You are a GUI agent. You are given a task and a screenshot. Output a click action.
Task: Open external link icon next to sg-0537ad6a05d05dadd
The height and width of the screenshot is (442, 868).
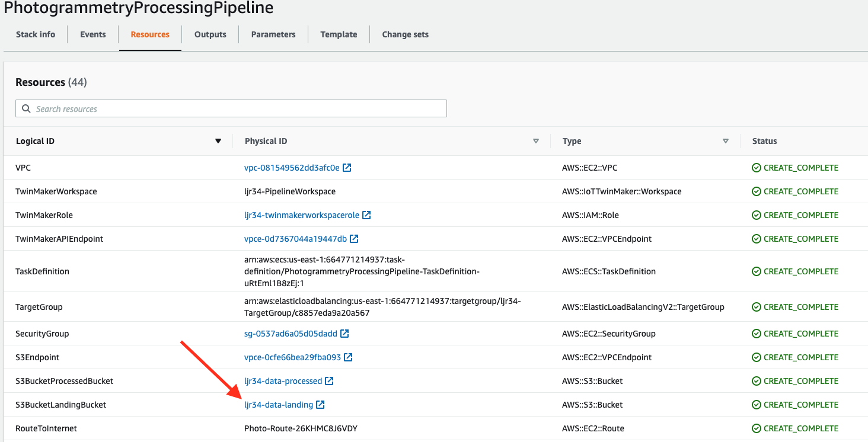click(344, 334)
